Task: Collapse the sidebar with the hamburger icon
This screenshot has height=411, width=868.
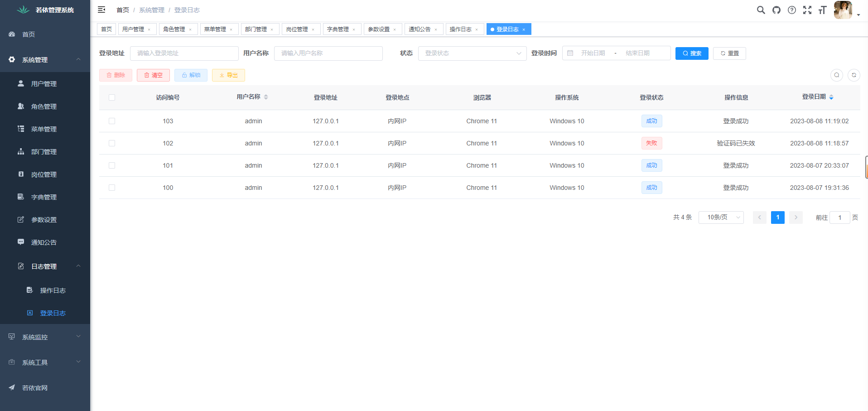Action: click(101, 10)
